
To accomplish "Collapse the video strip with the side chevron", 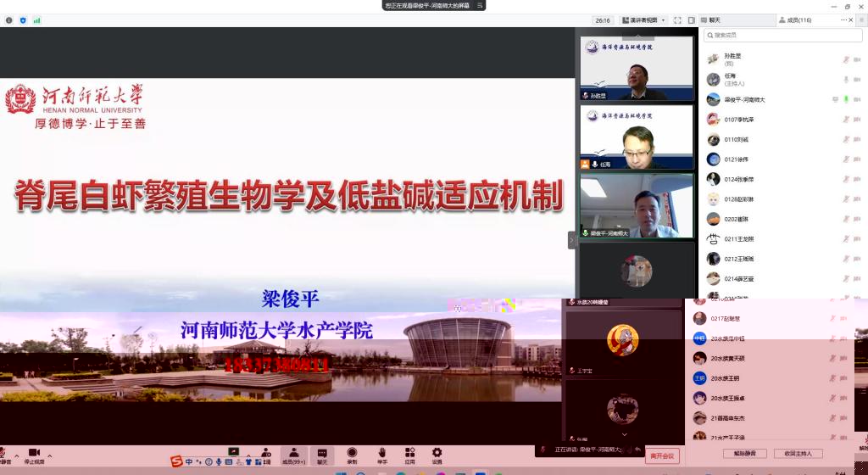I will pos(571,240).
